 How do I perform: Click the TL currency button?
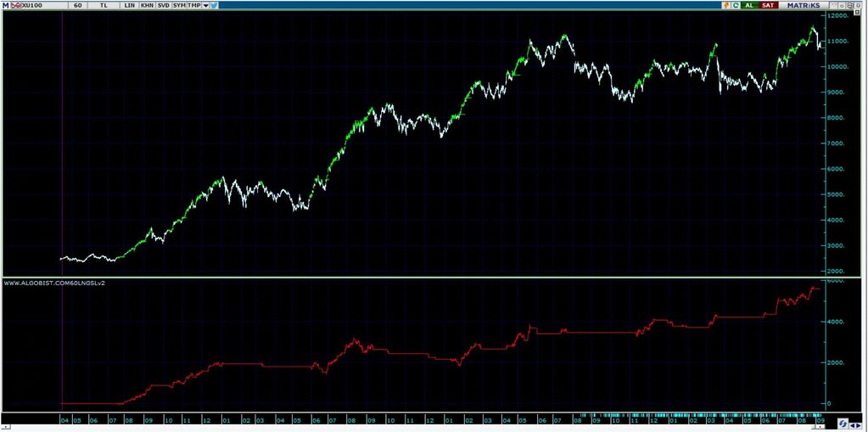coord(104,6)
